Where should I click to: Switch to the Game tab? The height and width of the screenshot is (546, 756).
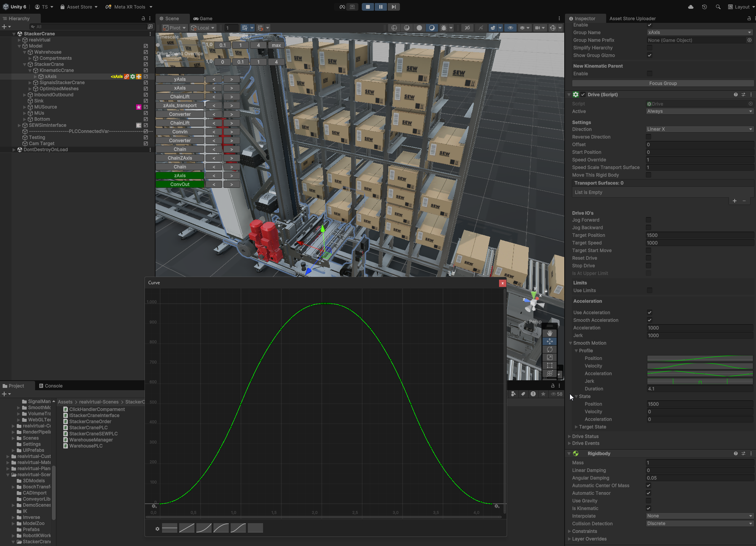coord(203,18)
